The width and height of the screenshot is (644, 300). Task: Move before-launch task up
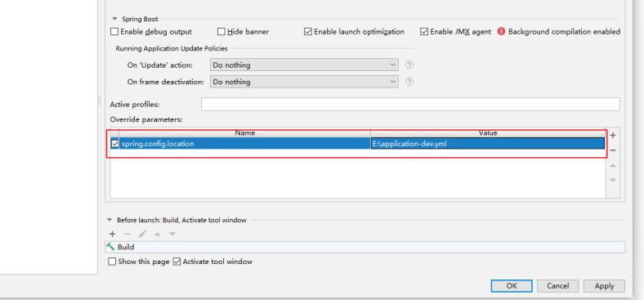pos(157,234)
